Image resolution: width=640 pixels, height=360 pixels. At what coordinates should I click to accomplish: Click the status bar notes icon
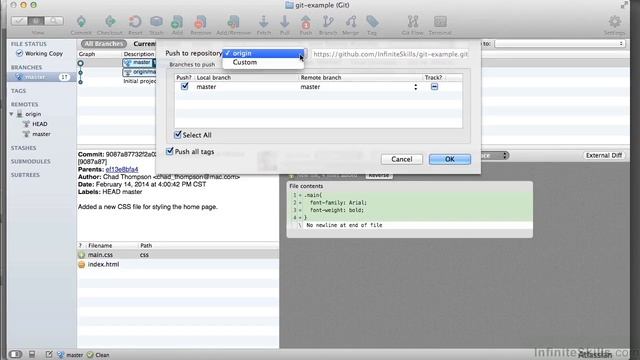(49, 354)
